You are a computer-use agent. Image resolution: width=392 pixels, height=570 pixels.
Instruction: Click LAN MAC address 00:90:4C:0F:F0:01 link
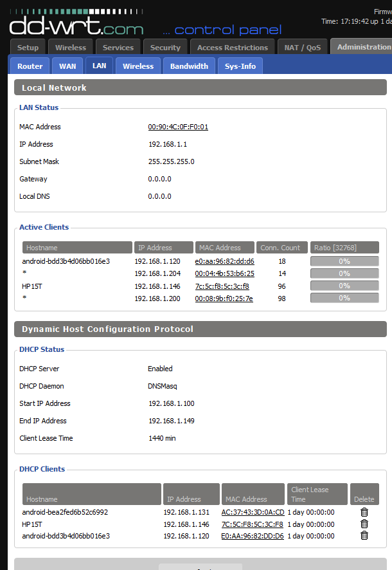click(178, 127)
